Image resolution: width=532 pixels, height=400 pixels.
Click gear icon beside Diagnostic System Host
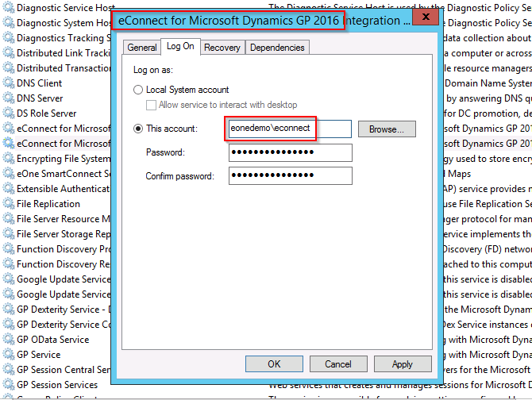tap(8, 22)
